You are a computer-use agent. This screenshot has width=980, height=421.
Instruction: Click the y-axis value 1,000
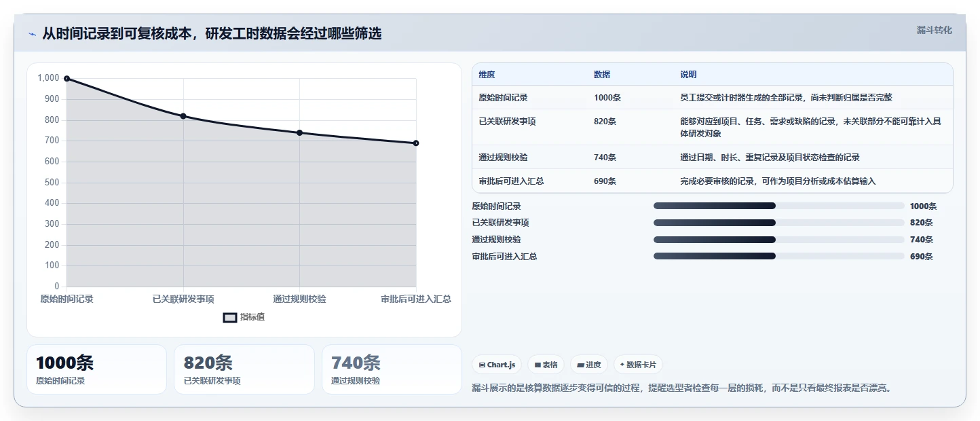[48, 79]
